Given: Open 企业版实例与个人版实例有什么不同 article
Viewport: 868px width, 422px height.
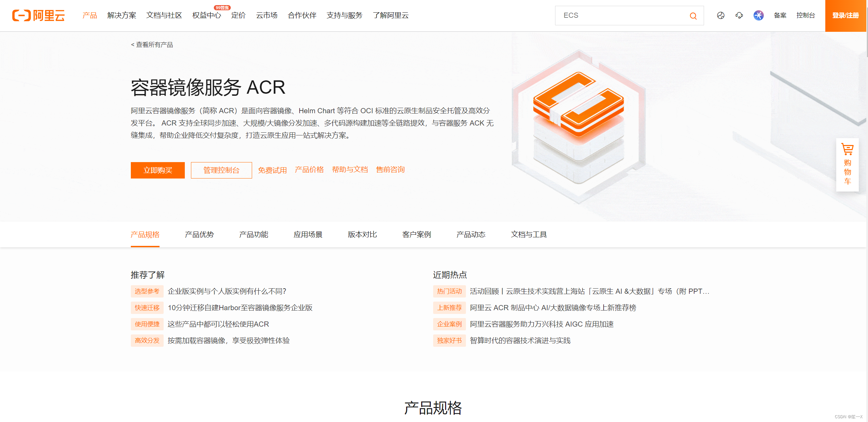Looking at the screenshot, I should pyautogui.click(x=227, y=291).
